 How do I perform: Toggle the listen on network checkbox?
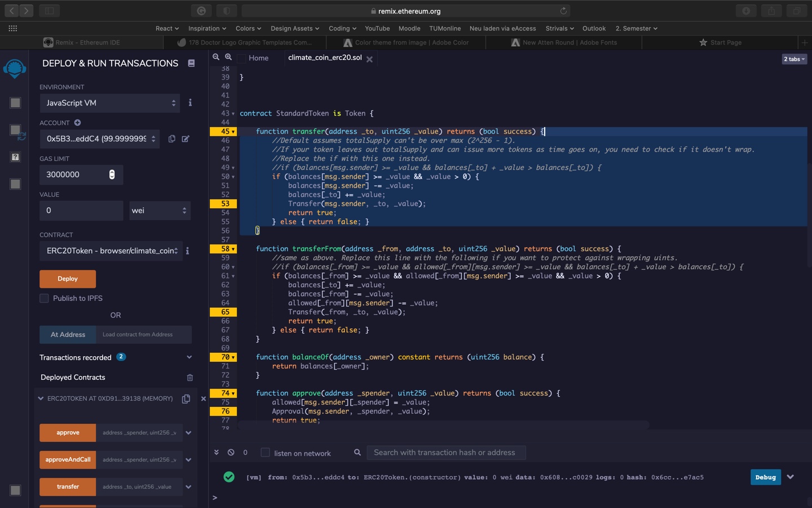[x=265, y=453]
